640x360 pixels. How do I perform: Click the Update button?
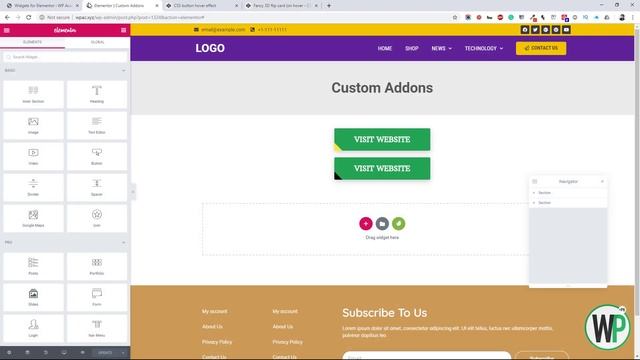tap(105, 353)
